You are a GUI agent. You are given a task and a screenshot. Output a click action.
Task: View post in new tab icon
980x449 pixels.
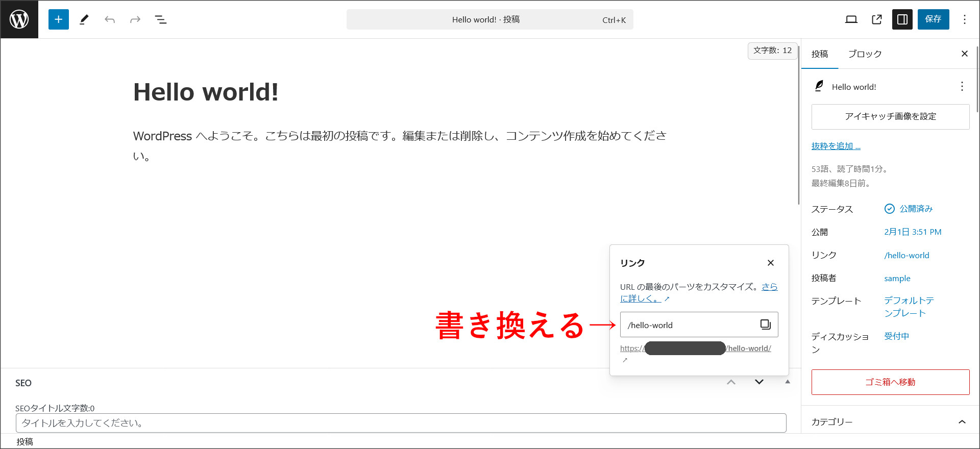click(877, 19)
